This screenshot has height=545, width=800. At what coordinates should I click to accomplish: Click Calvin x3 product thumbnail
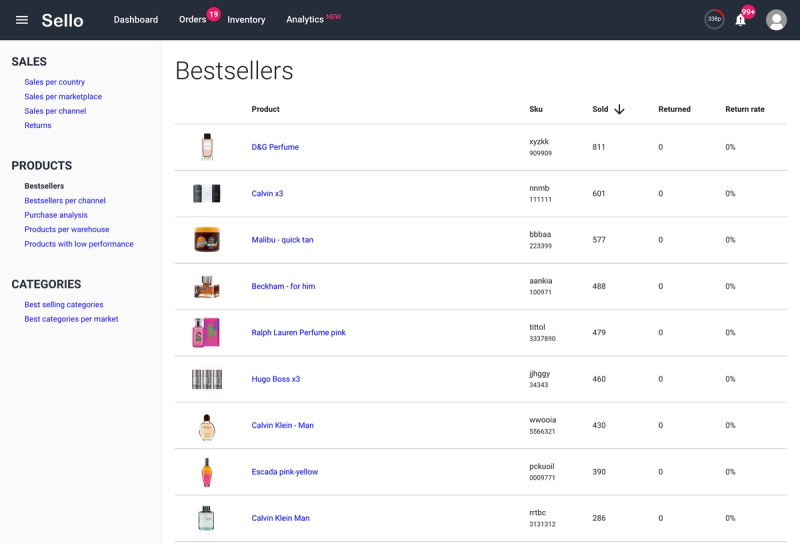(x=207, y=193)
